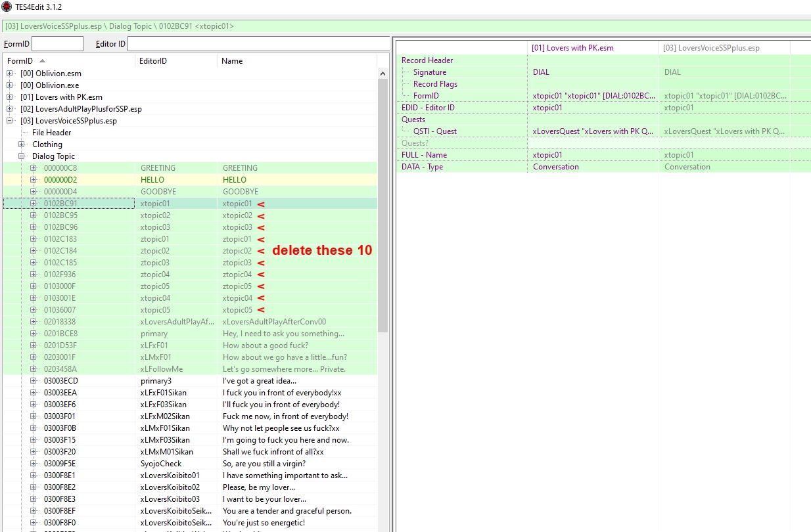Viewport: 811px width, 532px height.
Task: Select the Signature row in record view
Action: [605, 72]
